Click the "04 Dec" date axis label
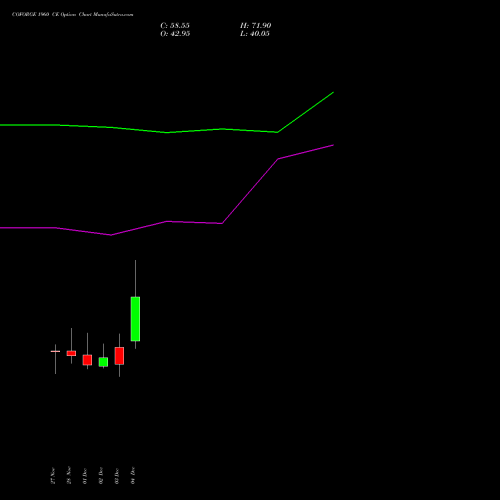500x500 pixels. point(133,476)
